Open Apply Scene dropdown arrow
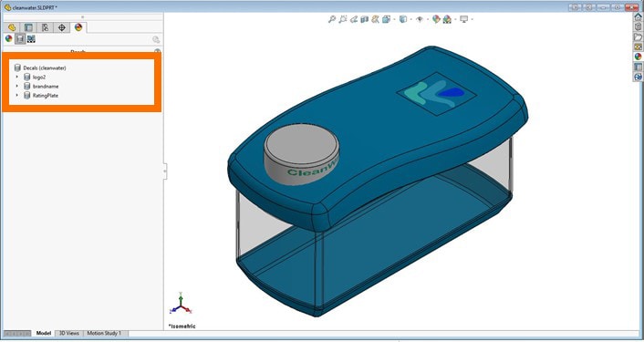This screenshot has width=644, height=342. (454, 19)
